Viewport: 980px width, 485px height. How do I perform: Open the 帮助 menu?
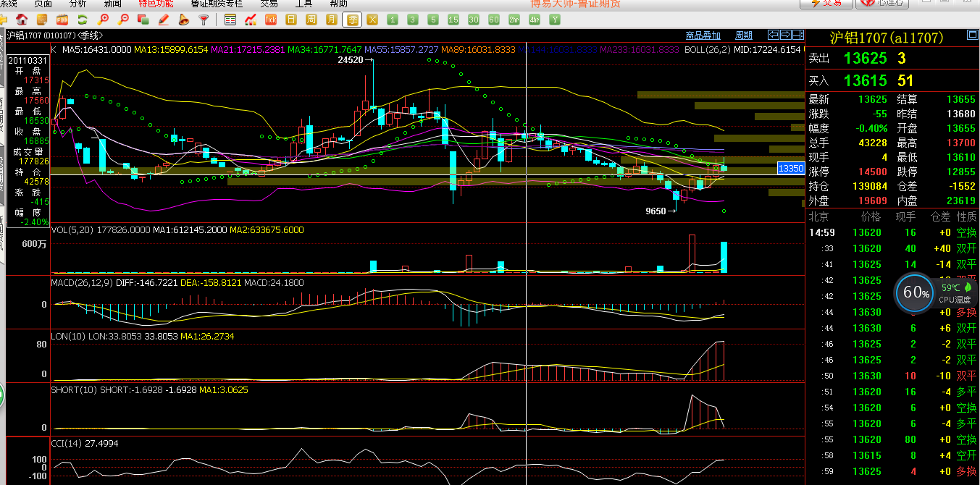click(x=338, y=4)
